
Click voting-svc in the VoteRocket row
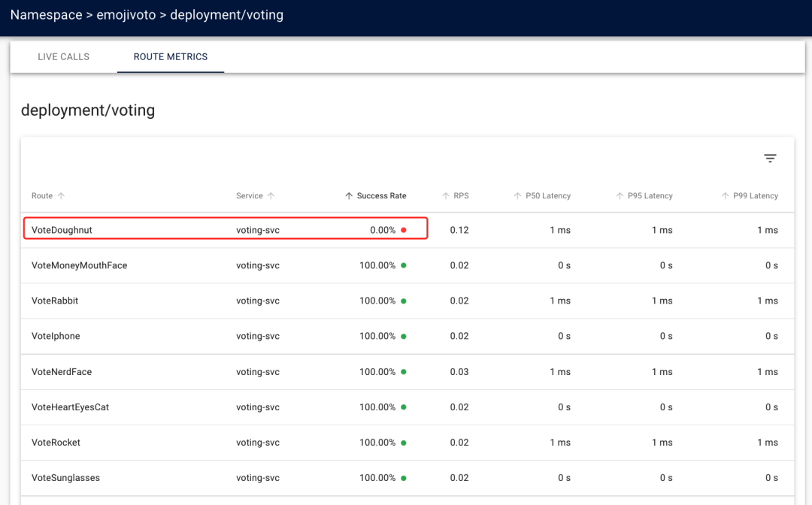[x=257, y=443]
